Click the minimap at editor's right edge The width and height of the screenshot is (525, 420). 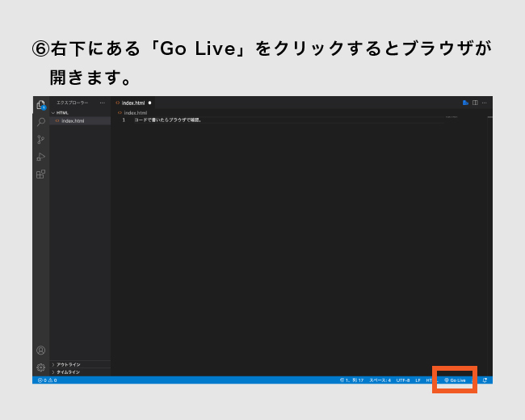[x=451, y=117]
